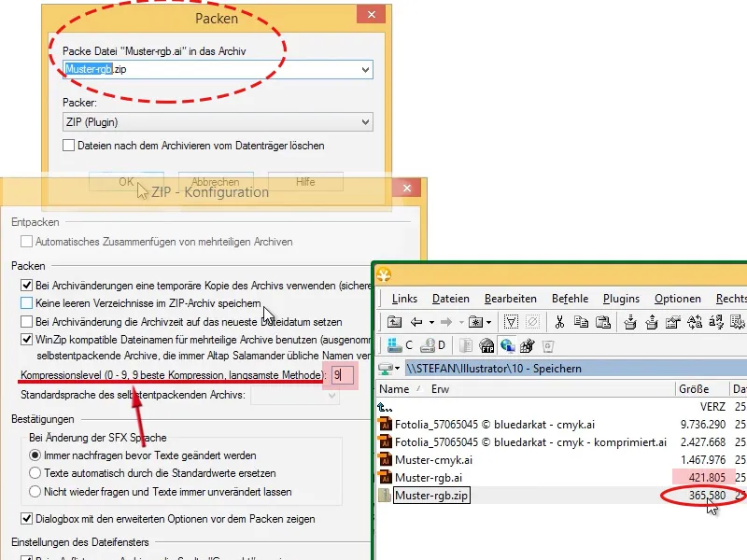The image size is (747, 560).
Task: Open the Back history dropdown arrow
Action: click(431, 322)
